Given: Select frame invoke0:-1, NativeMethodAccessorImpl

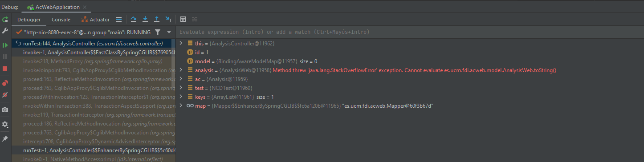Looking at the screenshot, I should tap(94, 159).
